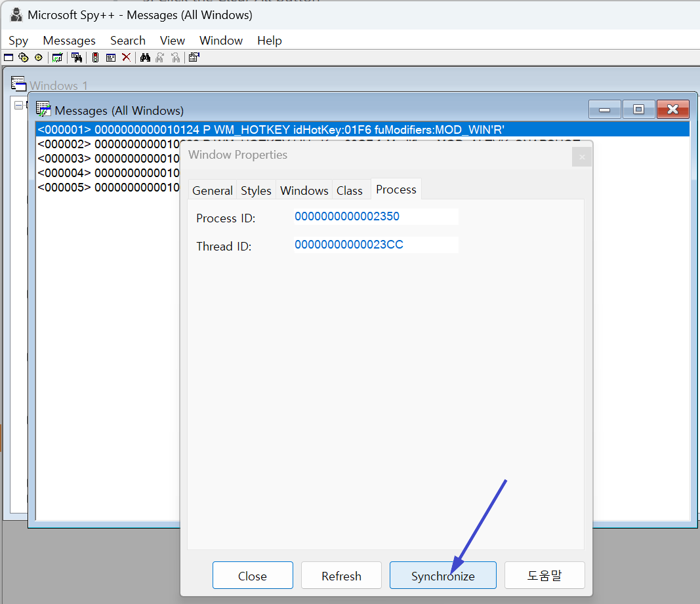700x604 pixels.
Task: Click the Synchronize button
Action: point(443,575)
